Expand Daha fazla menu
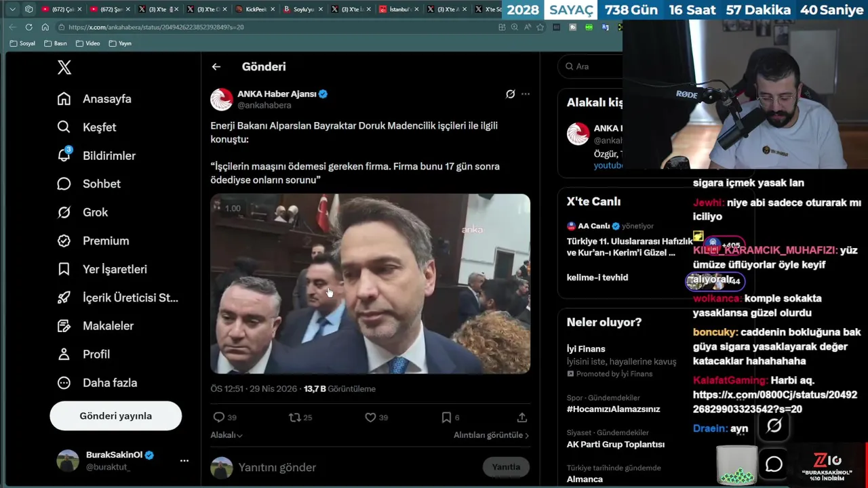This screenshot has height=488, width=868. (97, 383)
